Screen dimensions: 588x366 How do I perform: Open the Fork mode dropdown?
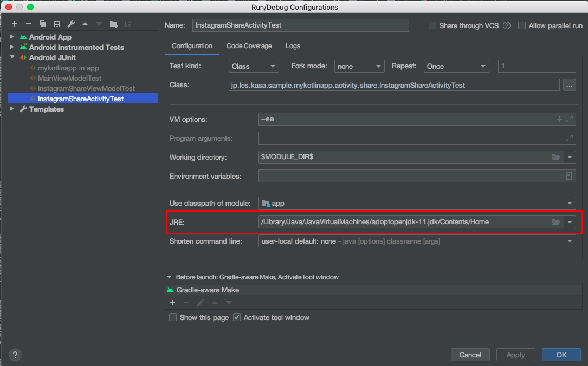click(x=359, y=66)
